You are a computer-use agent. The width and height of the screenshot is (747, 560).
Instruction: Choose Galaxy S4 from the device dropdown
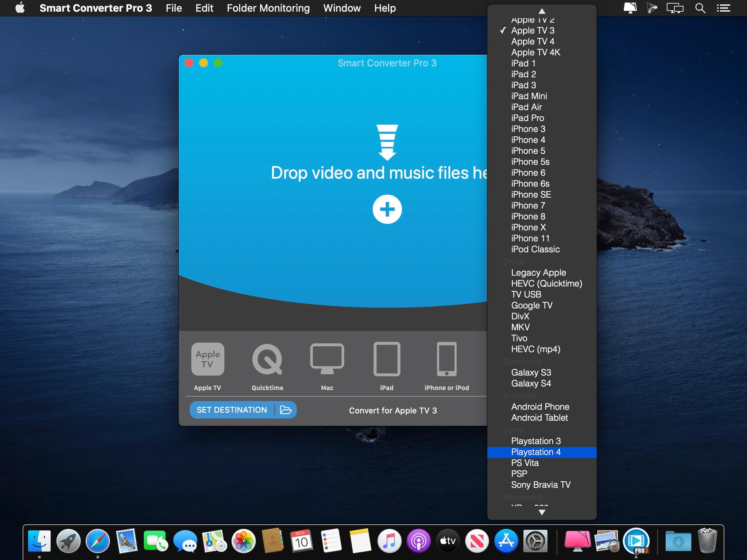pyautogui.click(x=531, y=383)
